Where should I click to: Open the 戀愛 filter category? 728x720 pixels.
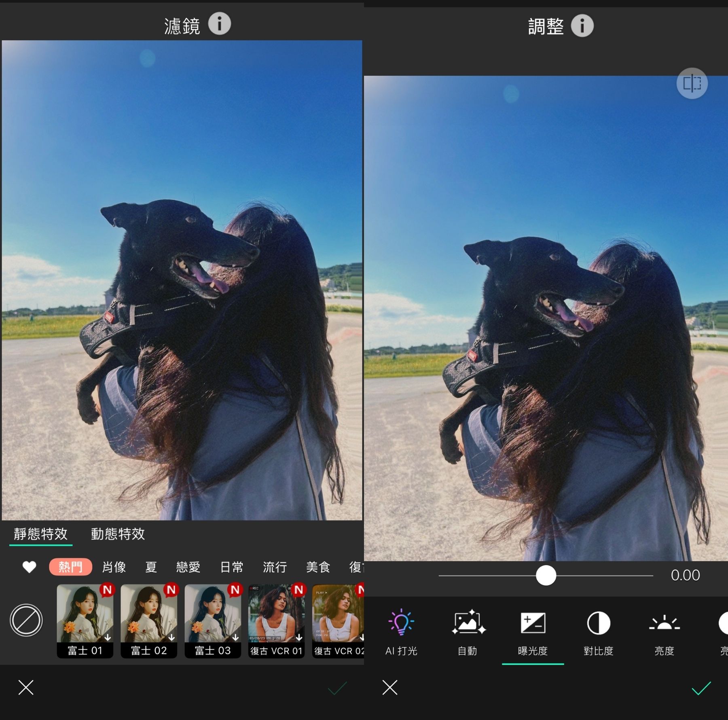[x=188, y=567]
